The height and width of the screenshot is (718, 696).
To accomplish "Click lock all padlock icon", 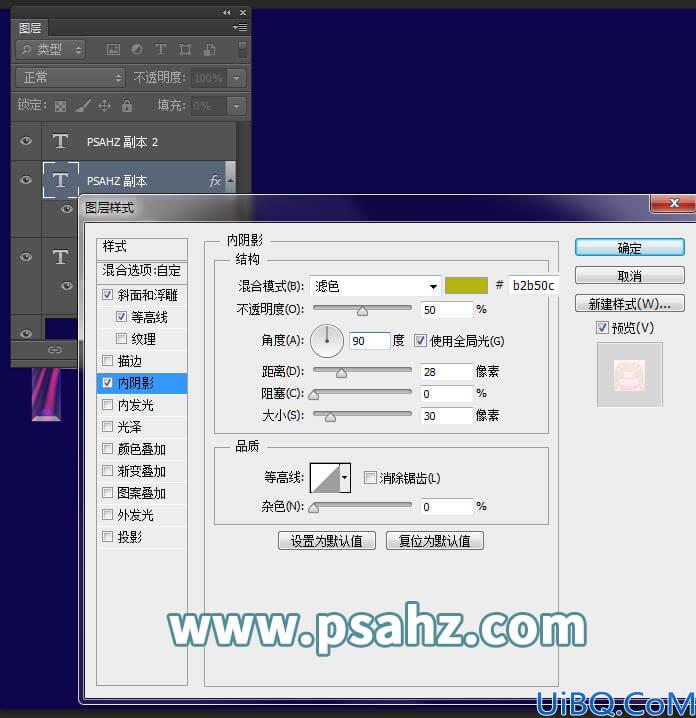I will 127,106.
